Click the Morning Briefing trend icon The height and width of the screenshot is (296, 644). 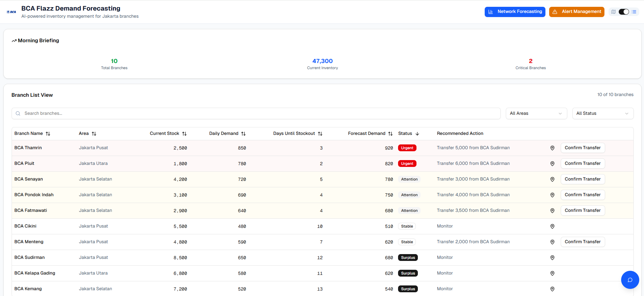pos(14,41)
